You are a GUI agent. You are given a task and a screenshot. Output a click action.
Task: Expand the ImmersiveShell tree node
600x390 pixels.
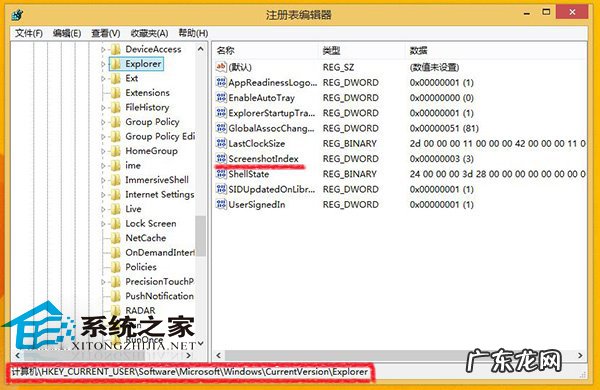pyautogui.click(x=103, y=180)
